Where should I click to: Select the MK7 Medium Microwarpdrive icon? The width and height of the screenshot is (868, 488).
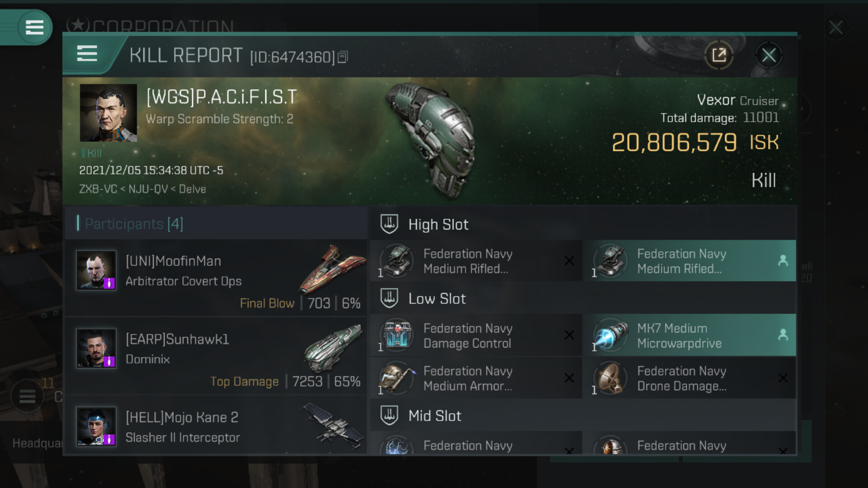pyautogui.click(x=610, y=336)
